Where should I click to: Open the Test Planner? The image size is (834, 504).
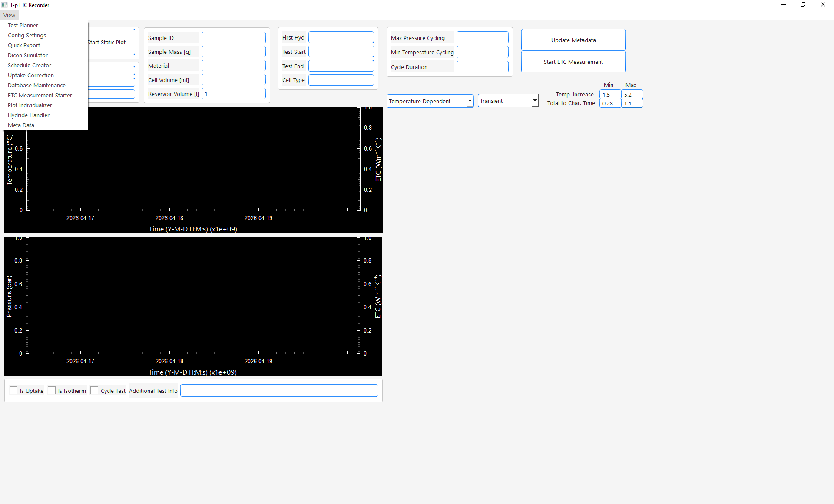tap(23, 25)
